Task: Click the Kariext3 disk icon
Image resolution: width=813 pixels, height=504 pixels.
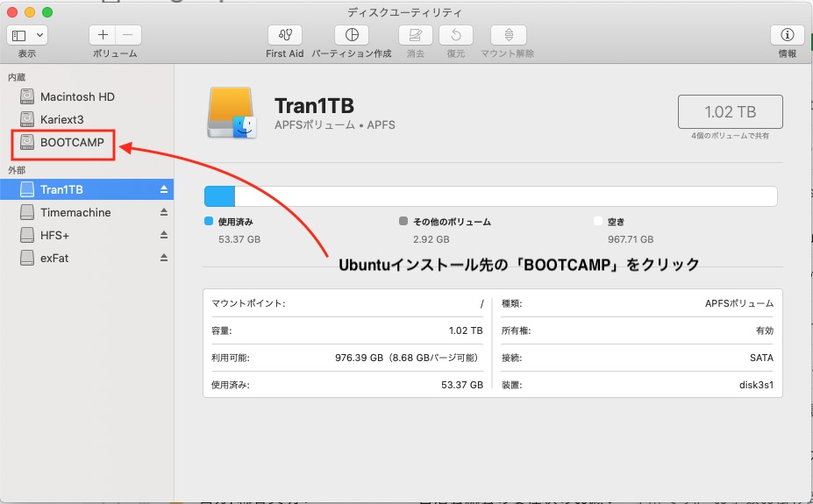Action: (x=27, y=120)
